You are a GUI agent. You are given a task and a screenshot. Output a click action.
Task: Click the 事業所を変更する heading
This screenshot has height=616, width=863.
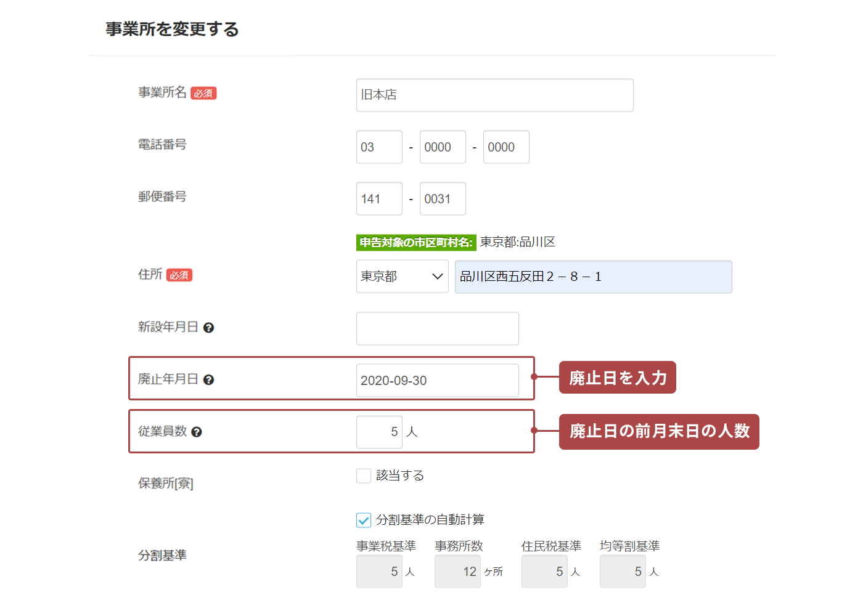(172, 29)
